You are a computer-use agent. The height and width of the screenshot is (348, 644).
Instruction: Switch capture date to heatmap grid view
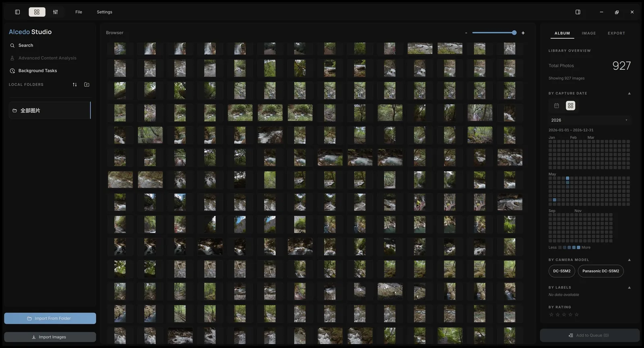click(x=570, y=106)
